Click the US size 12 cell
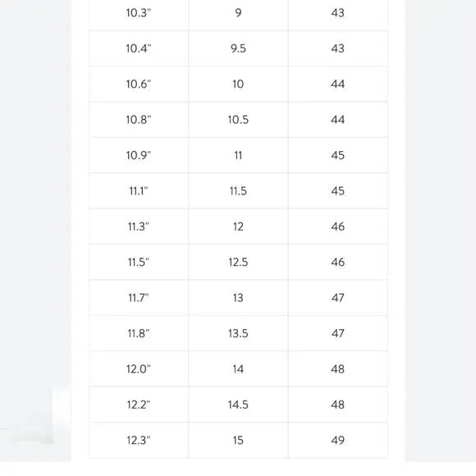476x476 pixels. [238, 227]
